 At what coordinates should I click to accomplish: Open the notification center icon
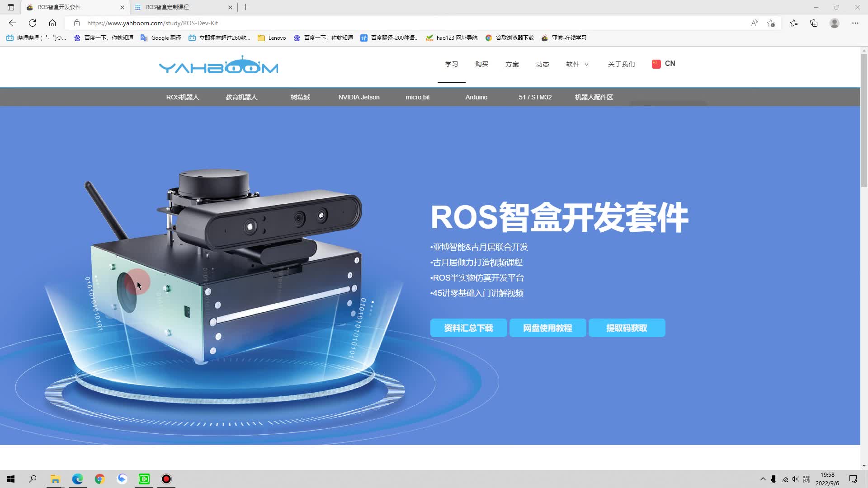pyautogui.click(x=853, y=479)
